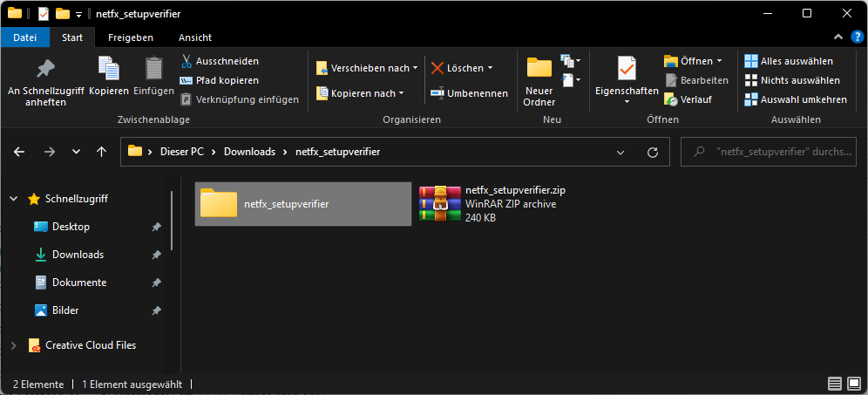868x395 pixels.
Task: Switch to the Ansicht ribbon tab
Action: pos(194,37)
